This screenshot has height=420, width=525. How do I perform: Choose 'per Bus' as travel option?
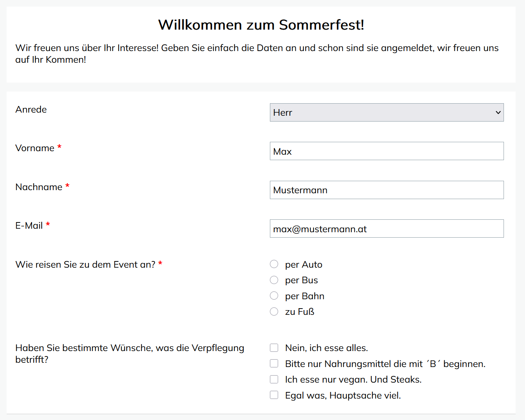[274, 280]
